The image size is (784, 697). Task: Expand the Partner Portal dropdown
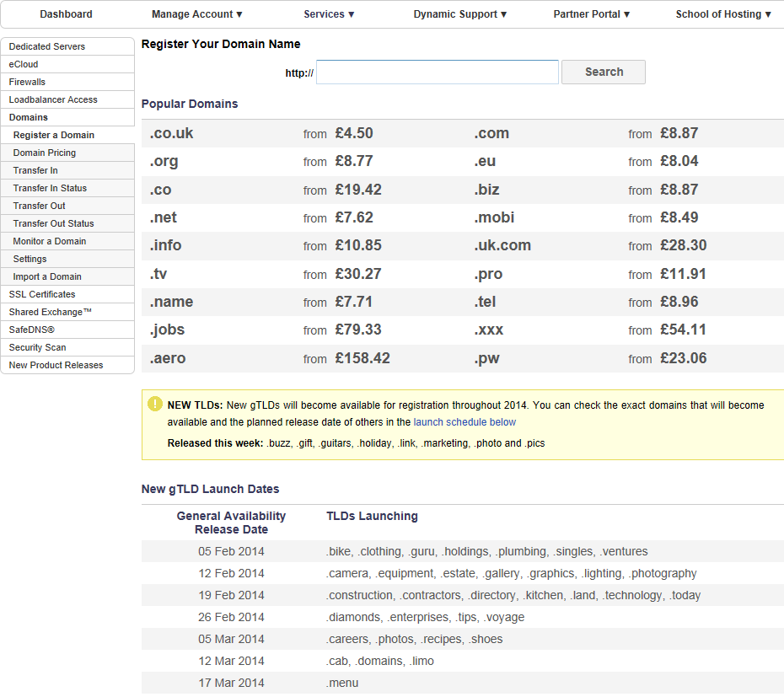(592, 14)
